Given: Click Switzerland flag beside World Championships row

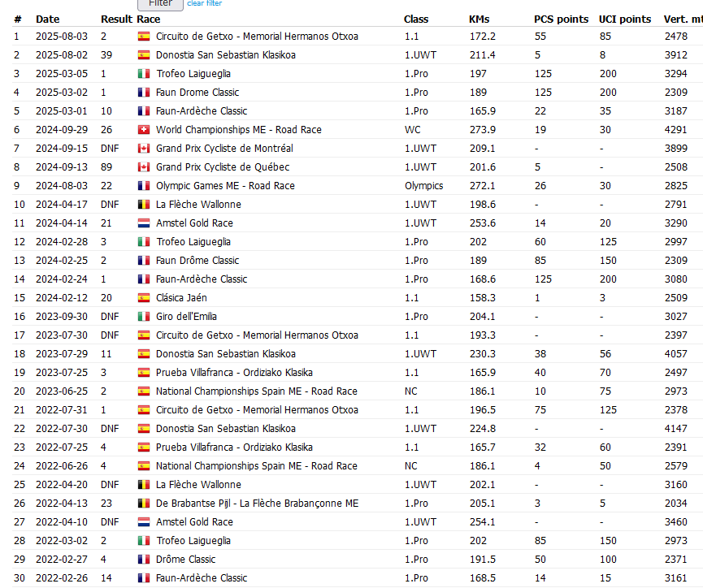Looking at the screenshot, I should click(144, 129).
